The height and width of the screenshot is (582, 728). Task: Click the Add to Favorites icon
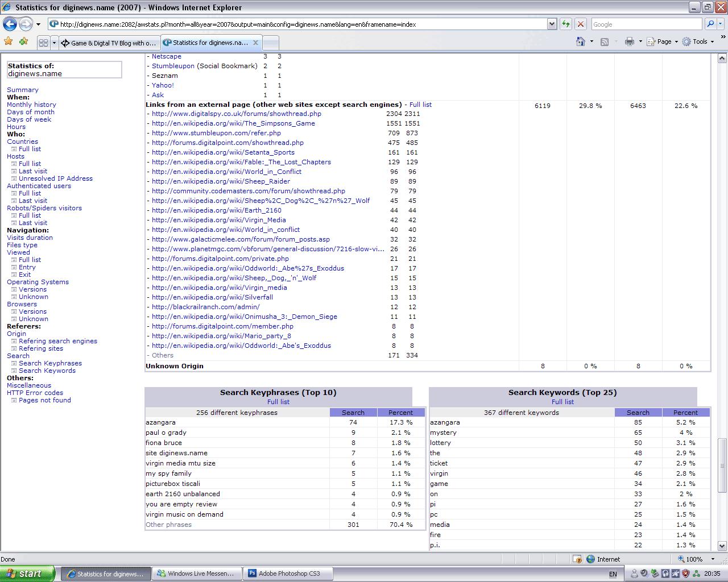point(23,41)
